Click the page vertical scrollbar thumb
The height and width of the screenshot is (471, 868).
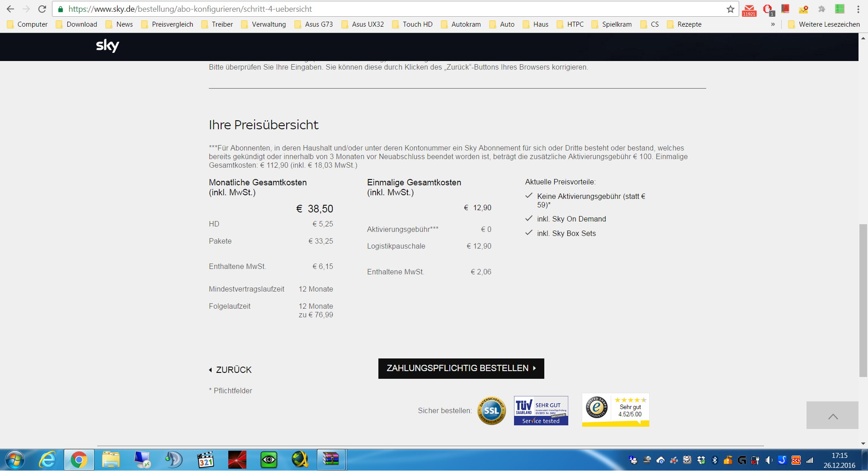pyautogui.click(x=863, y=300)
